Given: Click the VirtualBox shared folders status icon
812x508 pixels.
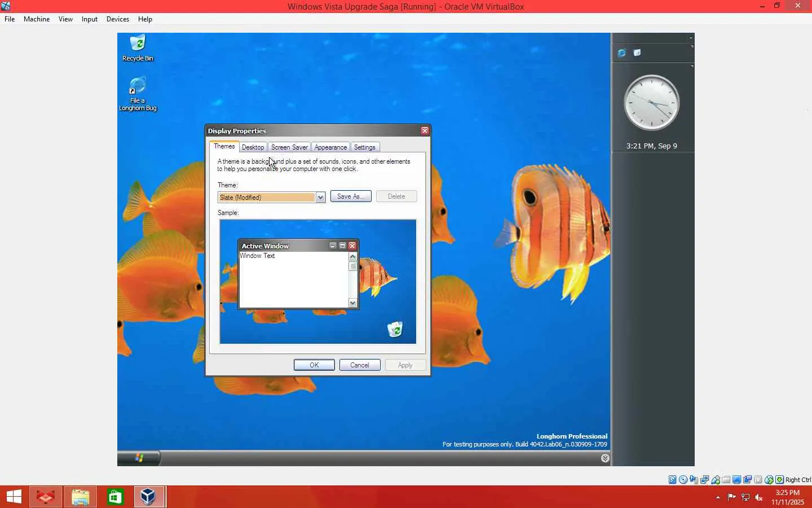Looking at the screenshot, I should click(x=726, y=480).
